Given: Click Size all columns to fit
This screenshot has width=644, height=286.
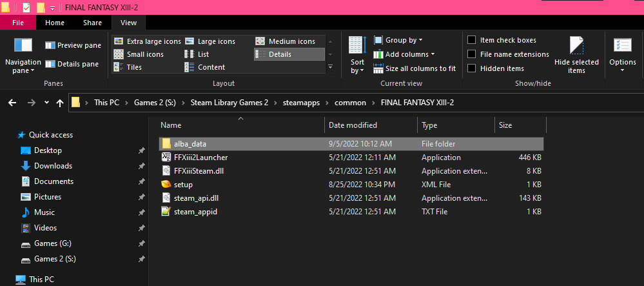Looking at the screenshot, I should click(x=415, y=68).
